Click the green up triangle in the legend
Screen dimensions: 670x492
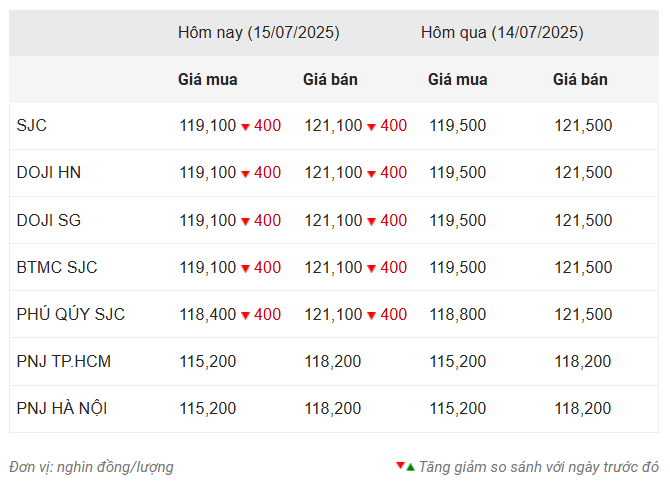click(x=411, y=467)
